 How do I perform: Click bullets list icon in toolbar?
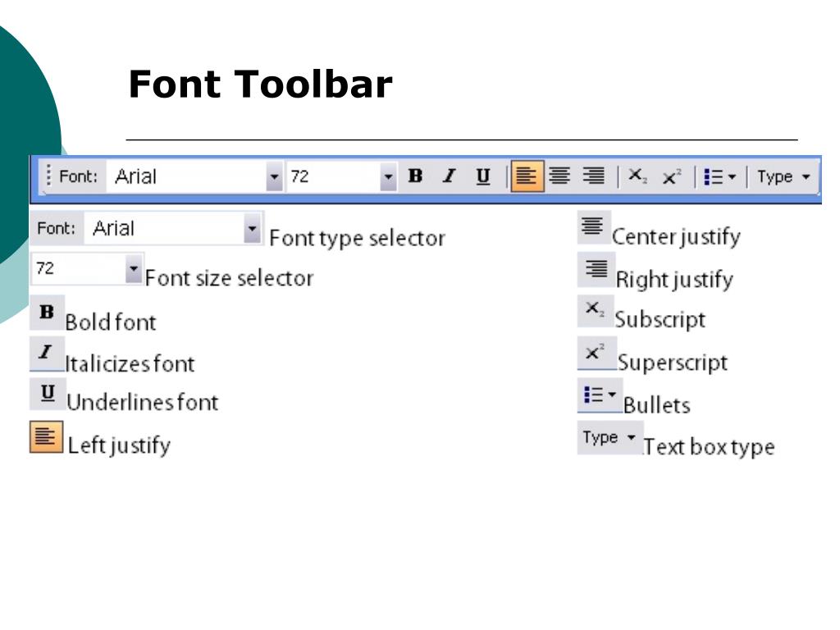coord(713,176)
